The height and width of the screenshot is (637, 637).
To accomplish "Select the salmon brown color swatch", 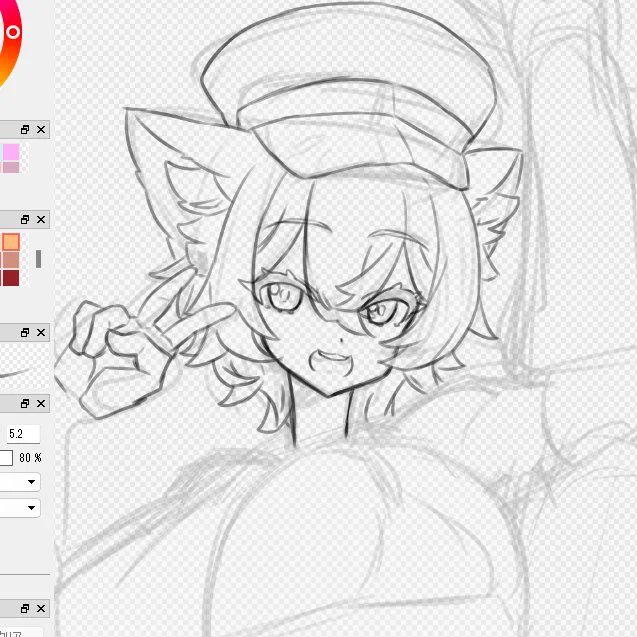I will pyautogui.click(x=11, y=260).
